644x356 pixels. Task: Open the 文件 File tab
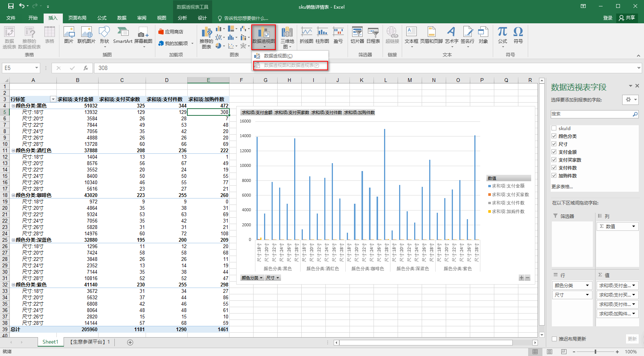[11, 18]
